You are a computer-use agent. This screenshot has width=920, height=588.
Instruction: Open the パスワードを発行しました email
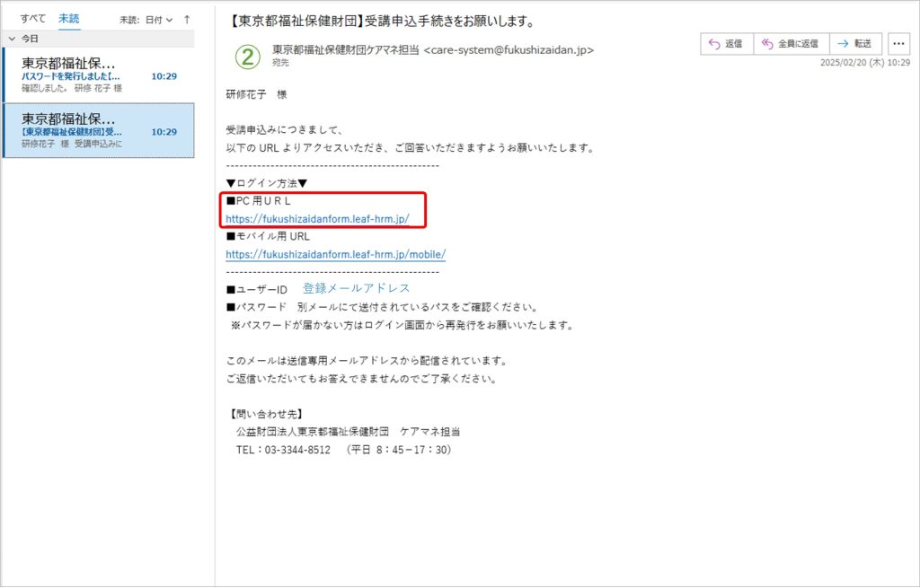(x=99, y=75)
